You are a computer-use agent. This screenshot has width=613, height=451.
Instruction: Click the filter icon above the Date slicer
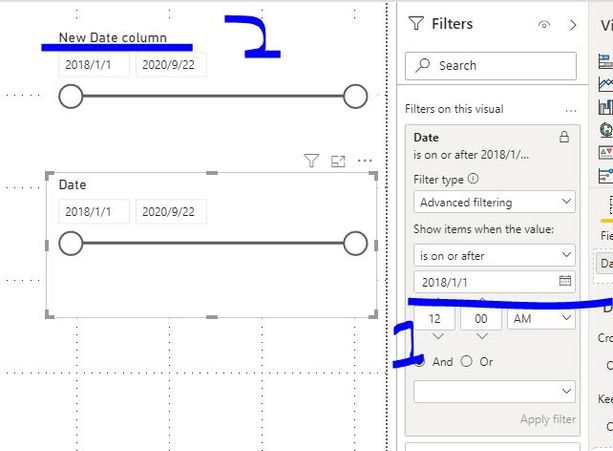[x=311, y=161]
